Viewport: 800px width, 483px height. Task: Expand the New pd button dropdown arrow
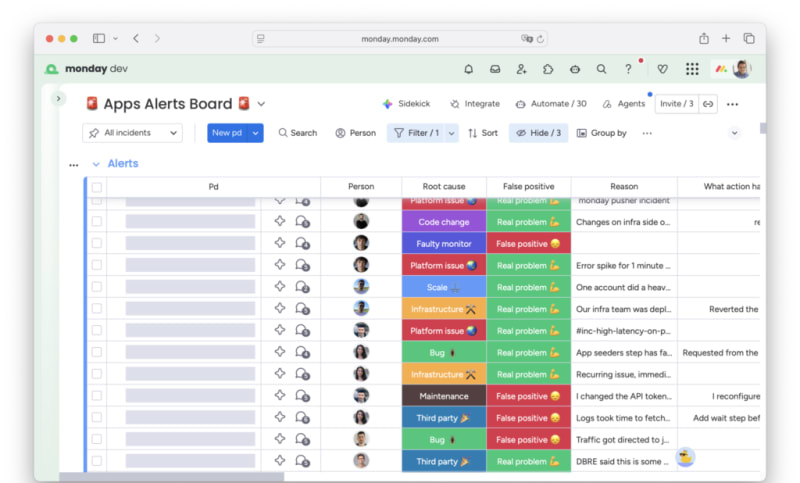[256, 133]
